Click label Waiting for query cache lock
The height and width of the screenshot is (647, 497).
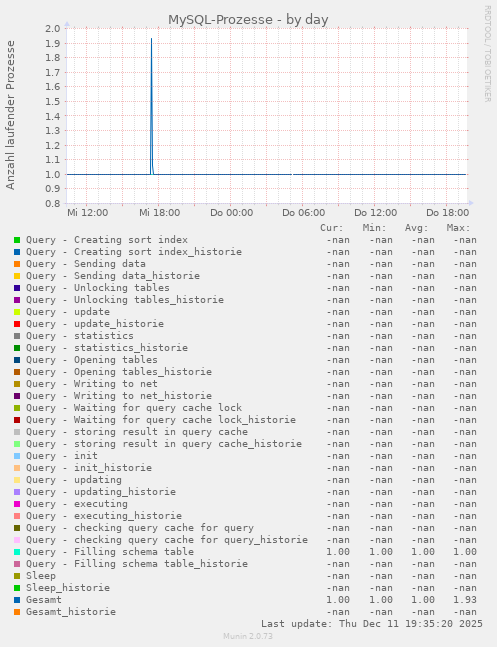[x=158, y=408]
